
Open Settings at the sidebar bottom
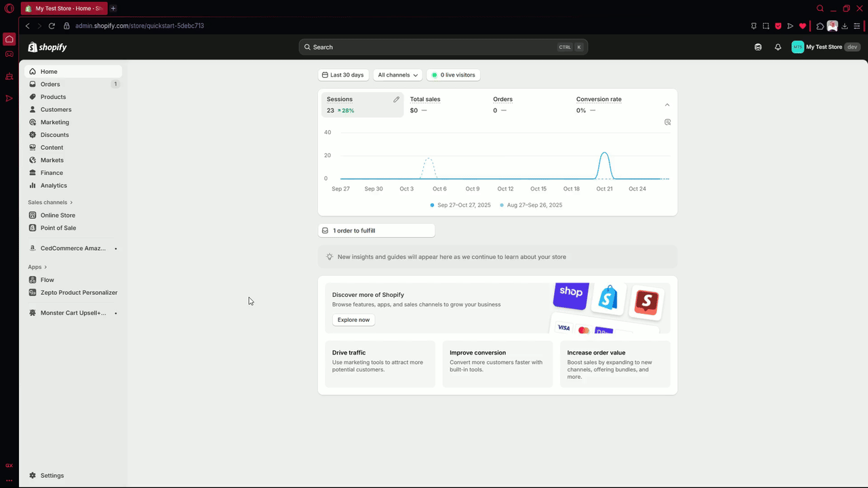coord(73,476)
